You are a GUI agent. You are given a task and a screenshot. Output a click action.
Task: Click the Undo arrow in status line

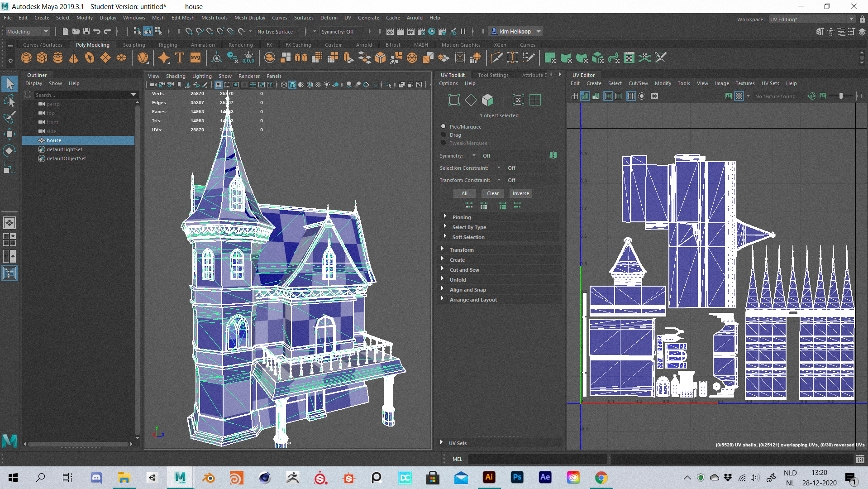(97, 31)
